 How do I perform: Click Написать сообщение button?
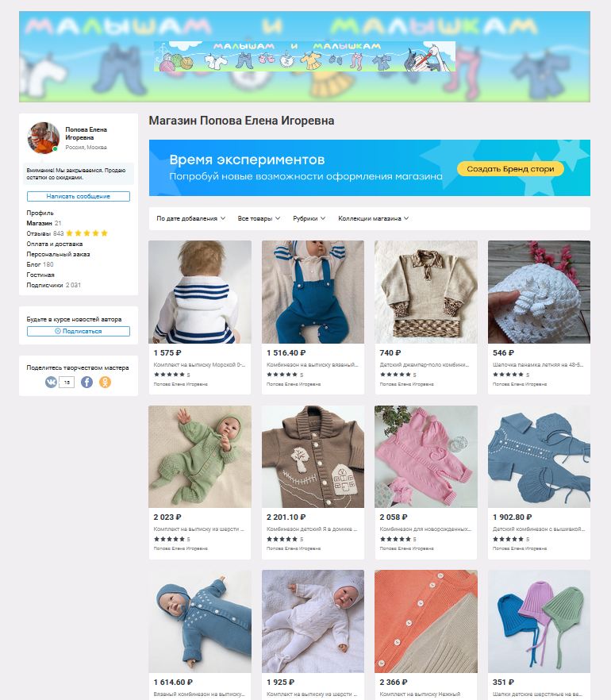pyautogui.click(x=79, y=197)
